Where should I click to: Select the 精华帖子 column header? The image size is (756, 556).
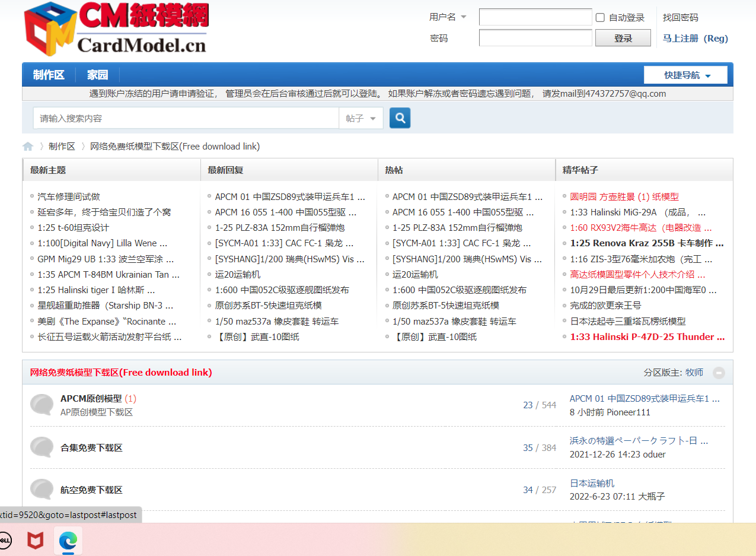click(x=580, y=170)
